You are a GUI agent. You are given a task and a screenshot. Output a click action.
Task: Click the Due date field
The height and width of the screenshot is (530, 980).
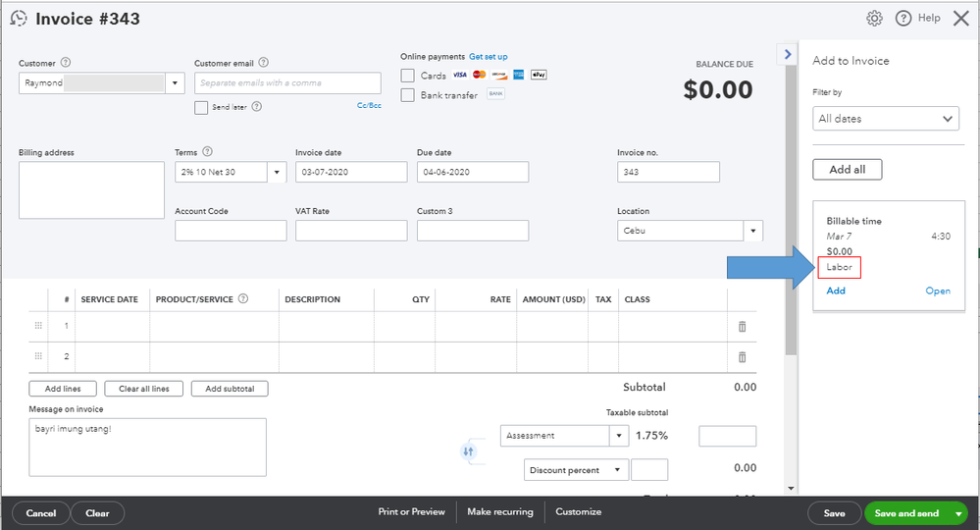[473, 172]
